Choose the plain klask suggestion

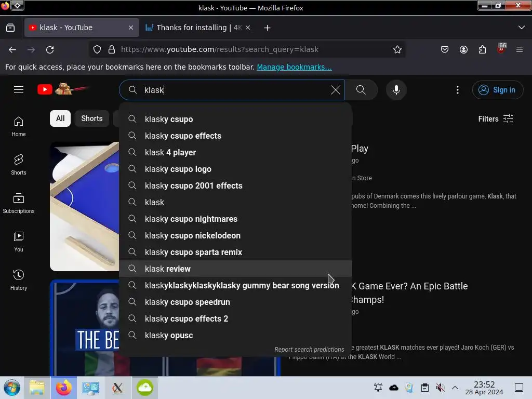point(235,202)
